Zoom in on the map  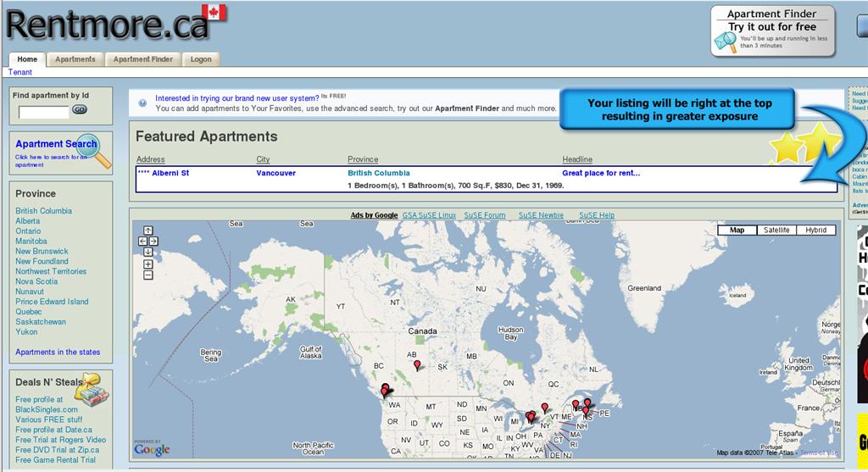coord(147,264)
